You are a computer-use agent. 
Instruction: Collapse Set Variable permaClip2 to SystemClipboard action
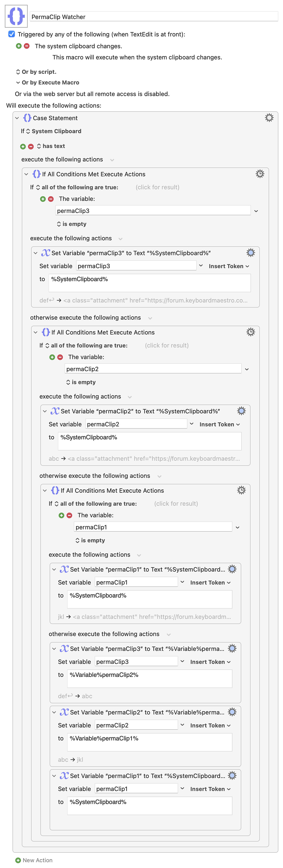[x=45, y=411]
